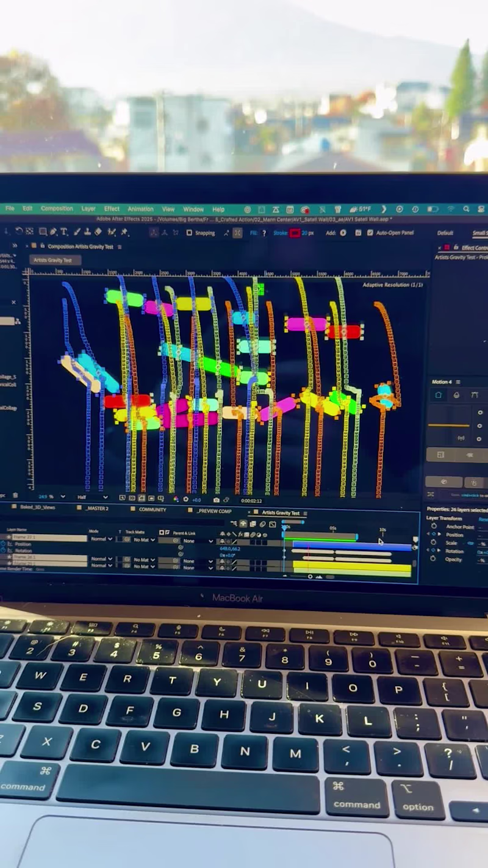Viewport: 488px width, 868px height.
Task: Open the Composition menu
Action: (57, 209)
